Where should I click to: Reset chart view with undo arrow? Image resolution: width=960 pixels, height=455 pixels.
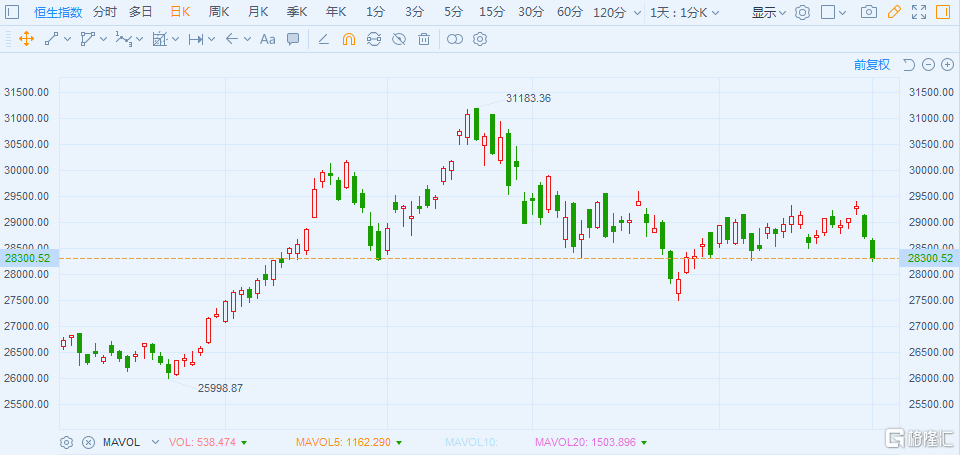click(909, 64)
